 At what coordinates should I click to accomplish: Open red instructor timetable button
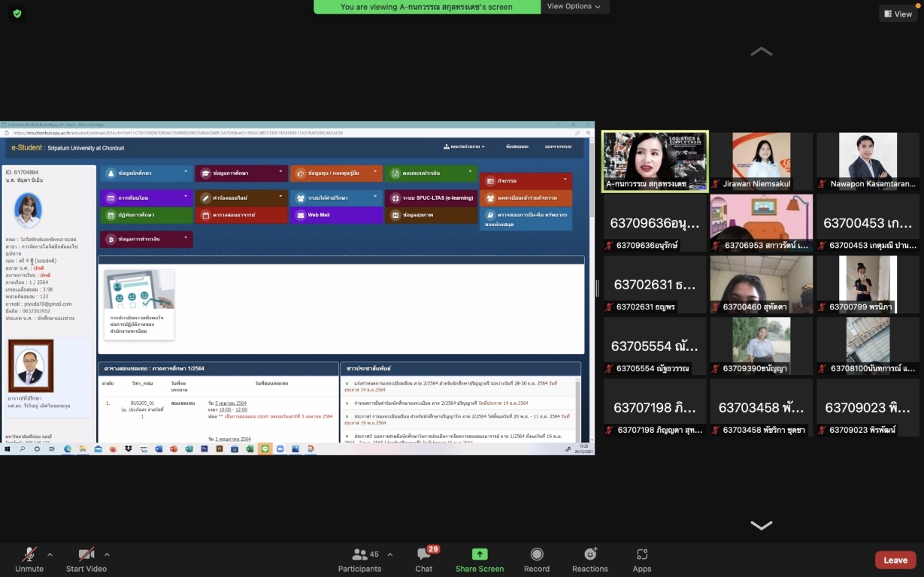(x=241, y=215)
